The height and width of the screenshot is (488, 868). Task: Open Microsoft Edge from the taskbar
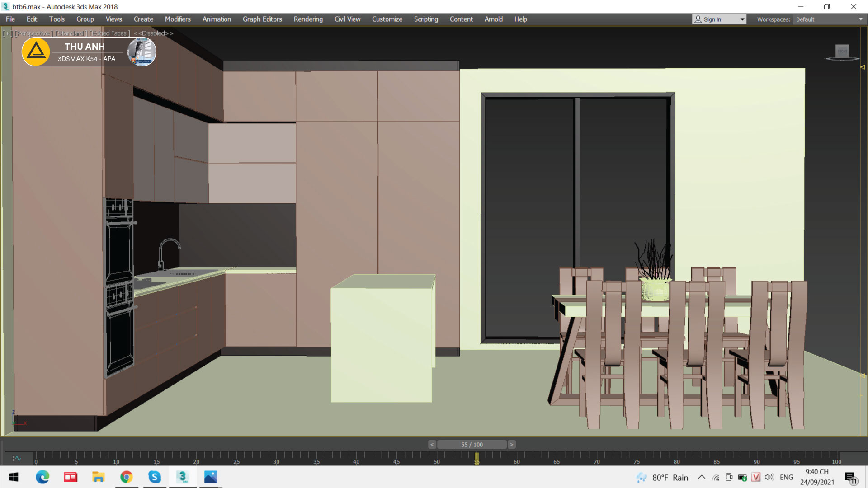pyautogui.click(x=42, y=477)
